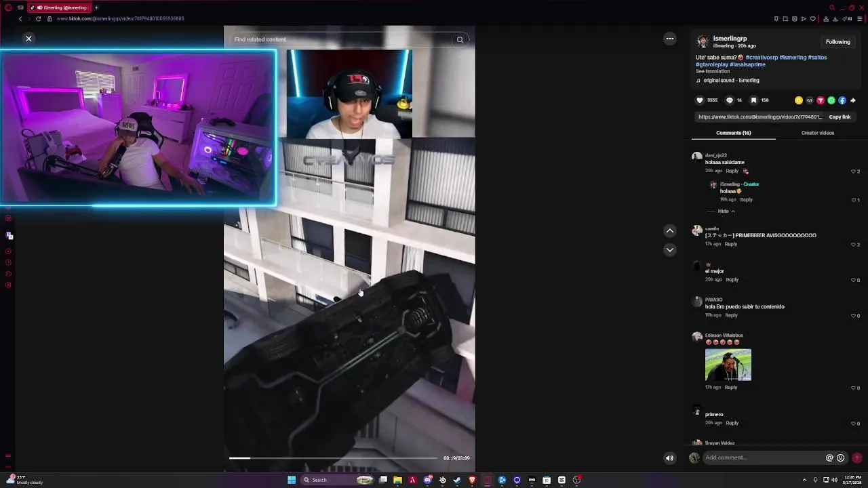The width and height of the screenshot is (868, 488).
Task: Collapse replies with Hide toggle
Action: tap(726, 211)
